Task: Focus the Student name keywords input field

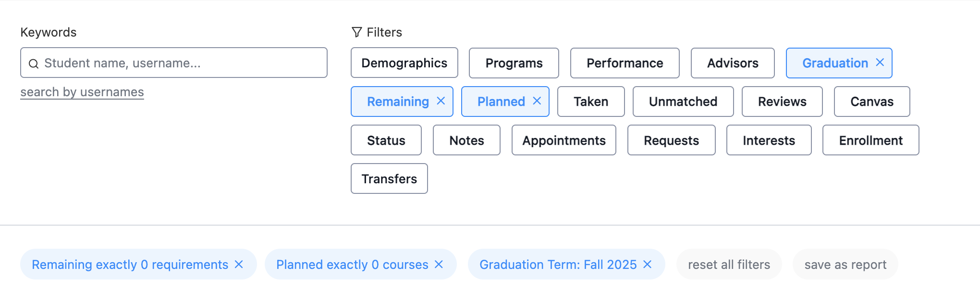Action: 183,63
